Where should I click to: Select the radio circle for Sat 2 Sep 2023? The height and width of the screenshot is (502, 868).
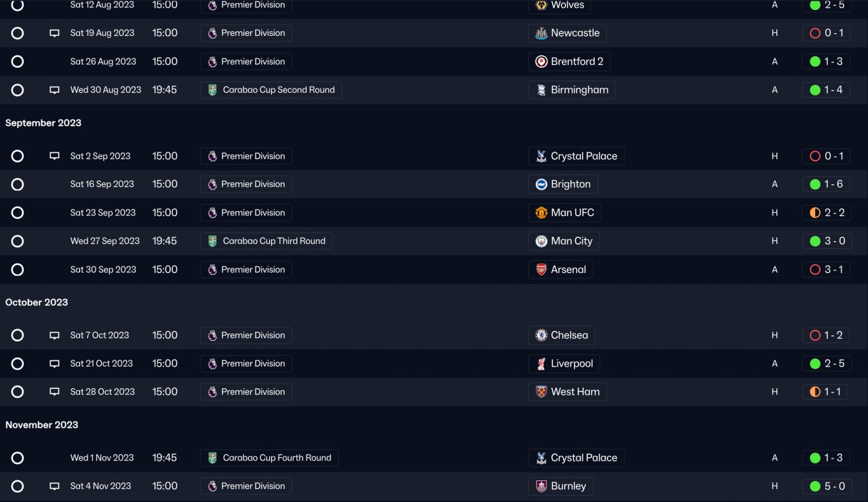[x=18, y=156]
